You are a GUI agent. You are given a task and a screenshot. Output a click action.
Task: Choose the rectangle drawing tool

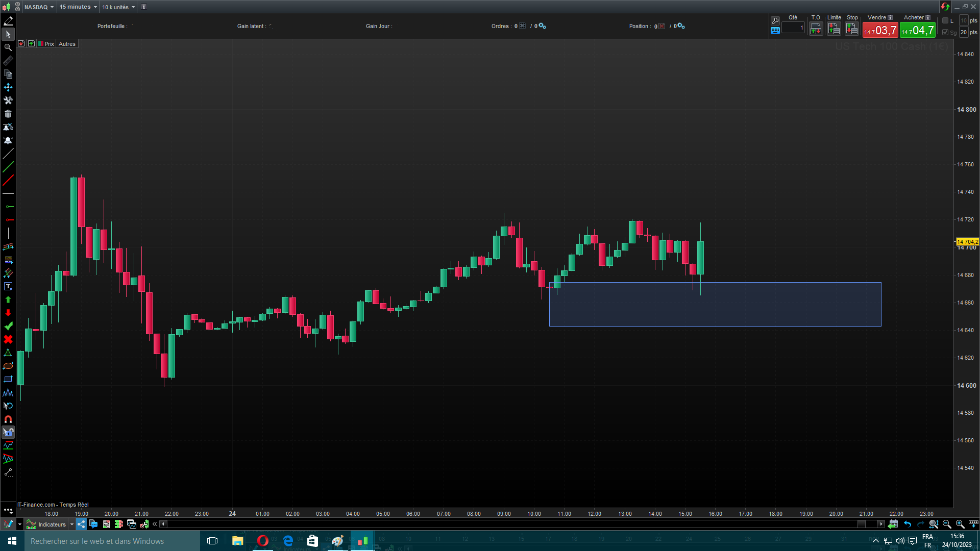click(x=8, y=379)
